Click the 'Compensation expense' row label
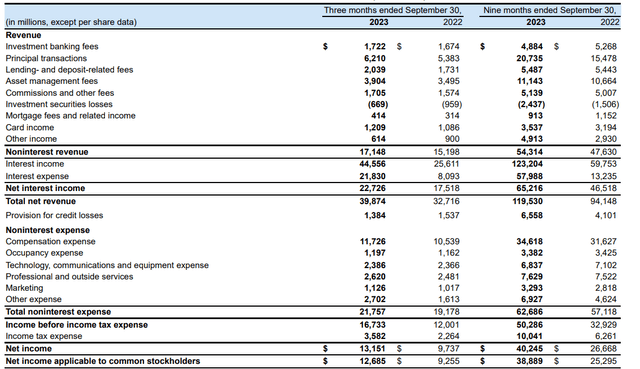The image size is (640, 369). (x=50, y=242)
